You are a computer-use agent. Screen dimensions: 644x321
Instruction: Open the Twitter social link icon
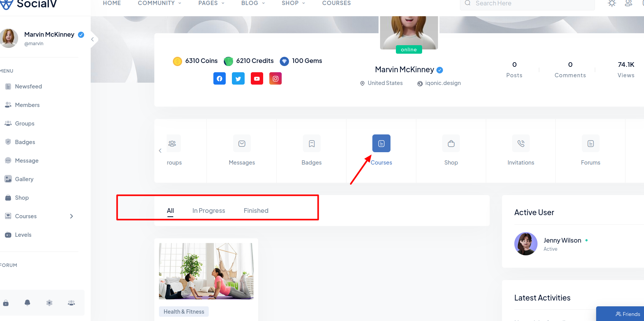[x=238, y=78]
